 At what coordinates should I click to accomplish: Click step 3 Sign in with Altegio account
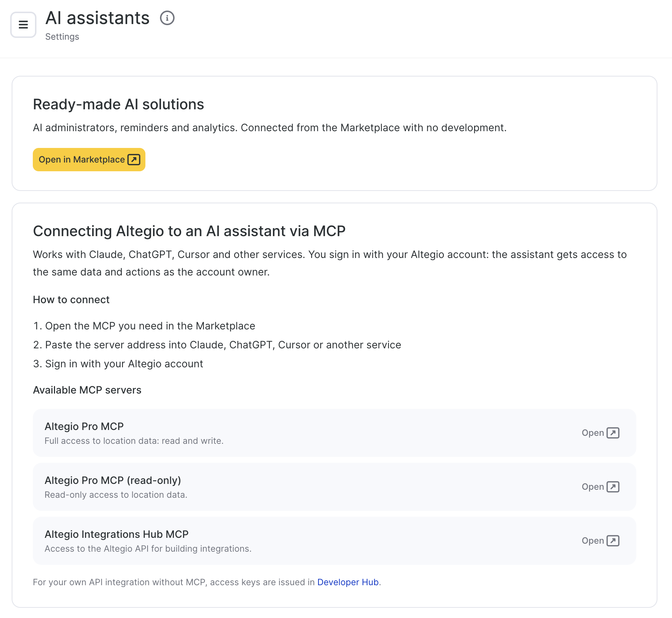click(x=118, y=364)
